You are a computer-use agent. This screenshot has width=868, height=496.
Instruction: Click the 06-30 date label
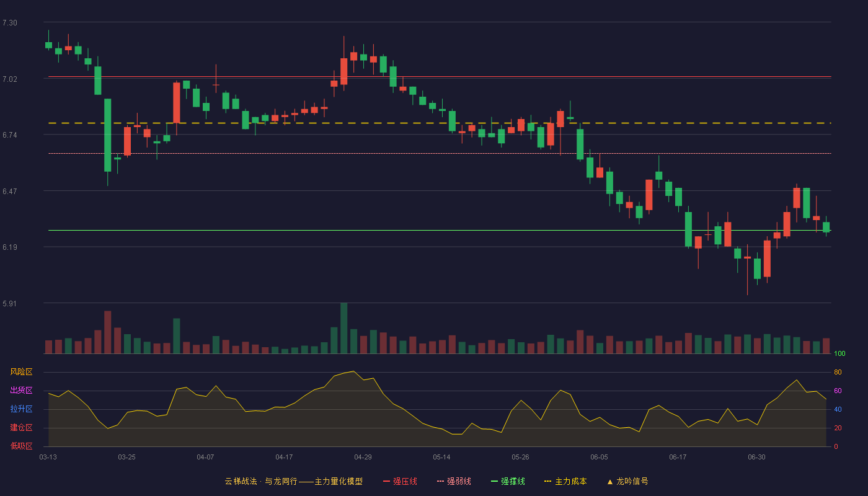tap(757, 457)
